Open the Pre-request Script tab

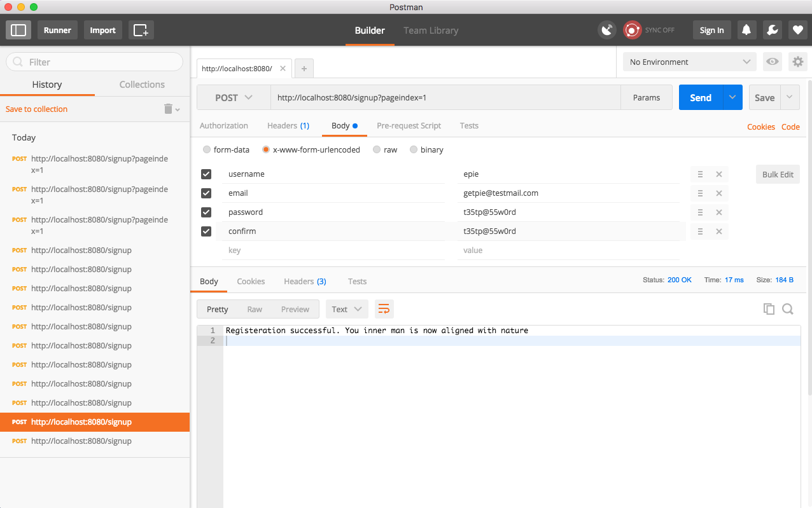pyautogui.click(x=409, y=125)
